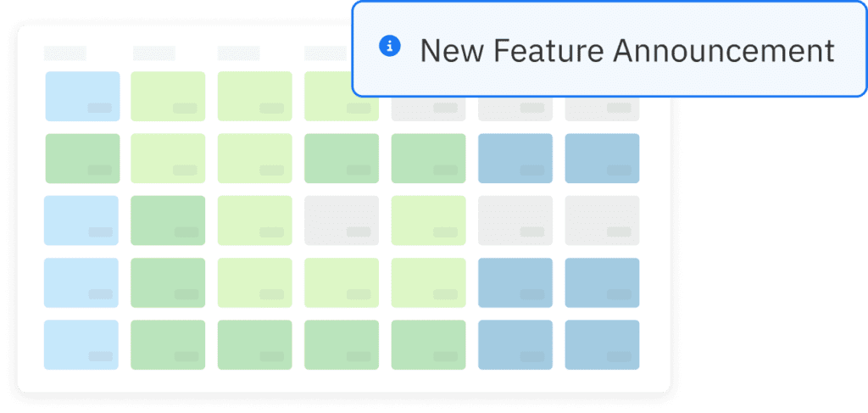Select the light blue cell in the bottom-left corner

point(82,344)
